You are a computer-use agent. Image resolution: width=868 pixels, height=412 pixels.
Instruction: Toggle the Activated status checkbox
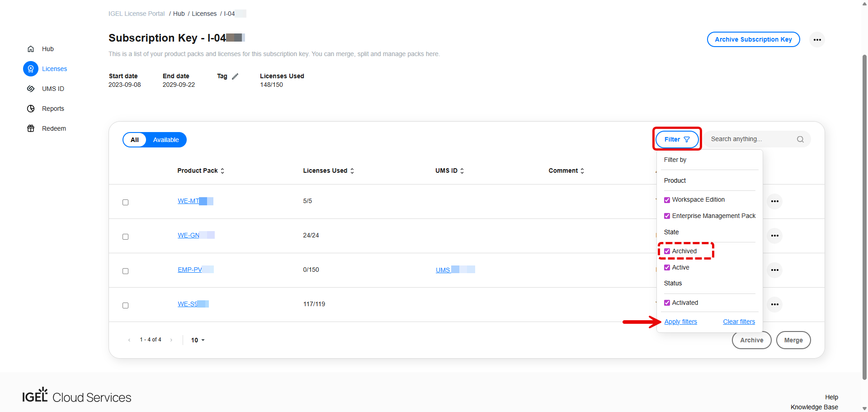pyautogui.click(x=667, y=303)
